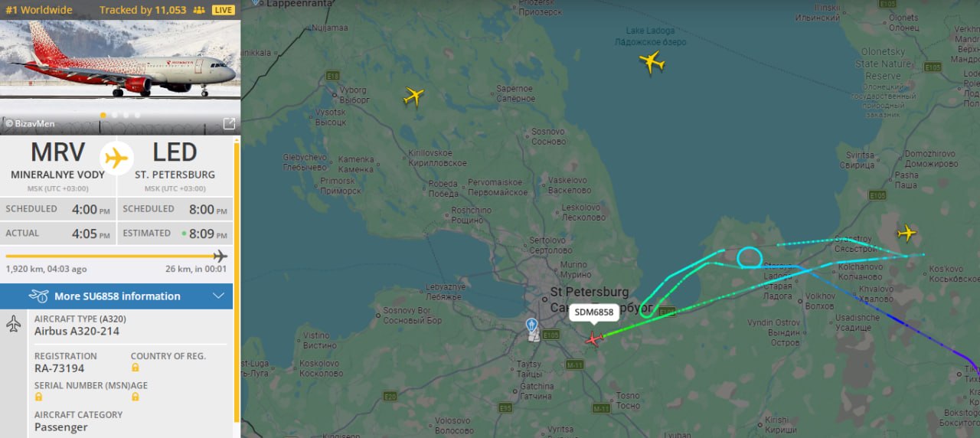Open the LED St. Petersburg arrival airport

coord(175,159)
